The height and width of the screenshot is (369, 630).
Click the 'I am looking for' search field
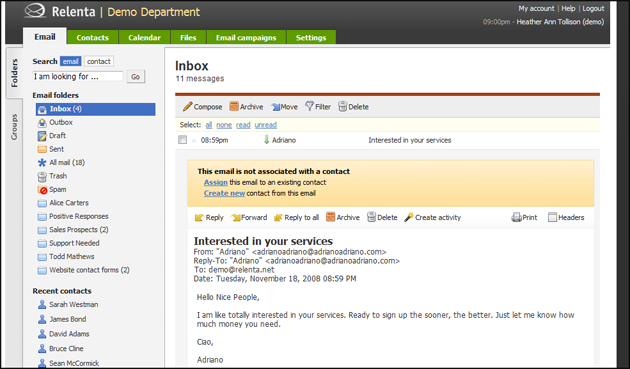(78, 76)
